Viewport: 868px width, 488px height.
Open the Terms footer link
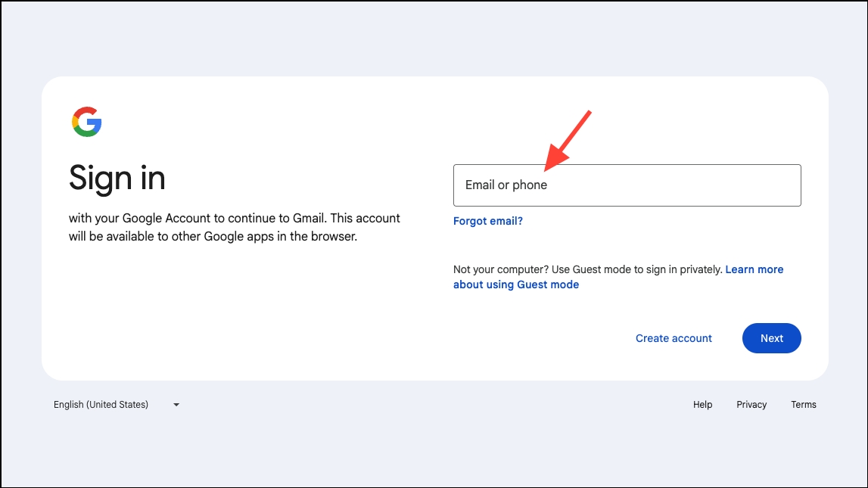click(803, 405)
